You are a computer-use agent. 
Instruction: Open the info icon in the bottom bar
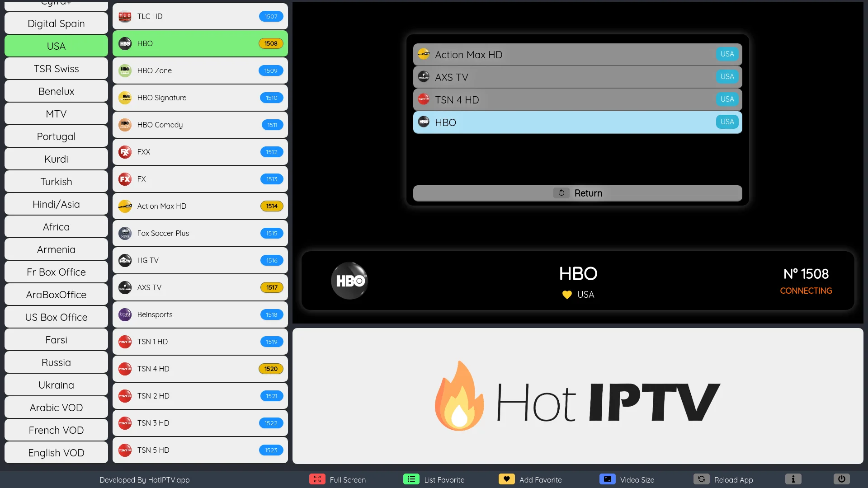coord(793,479)
